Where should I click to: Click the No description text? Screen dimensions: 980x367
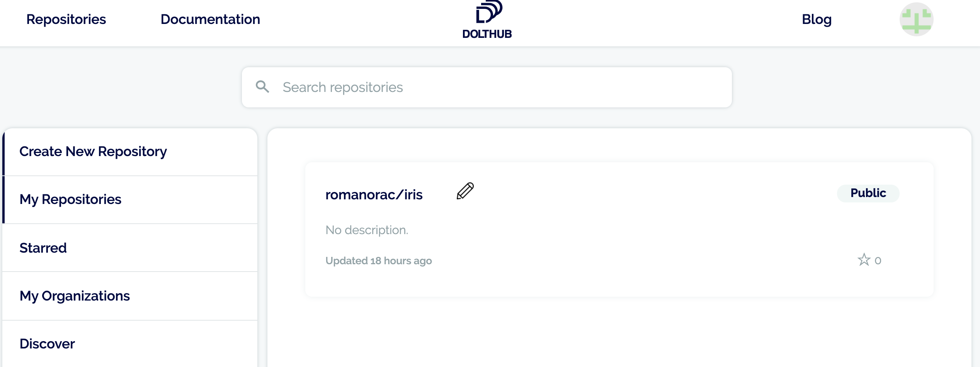[x=366, y=230]
